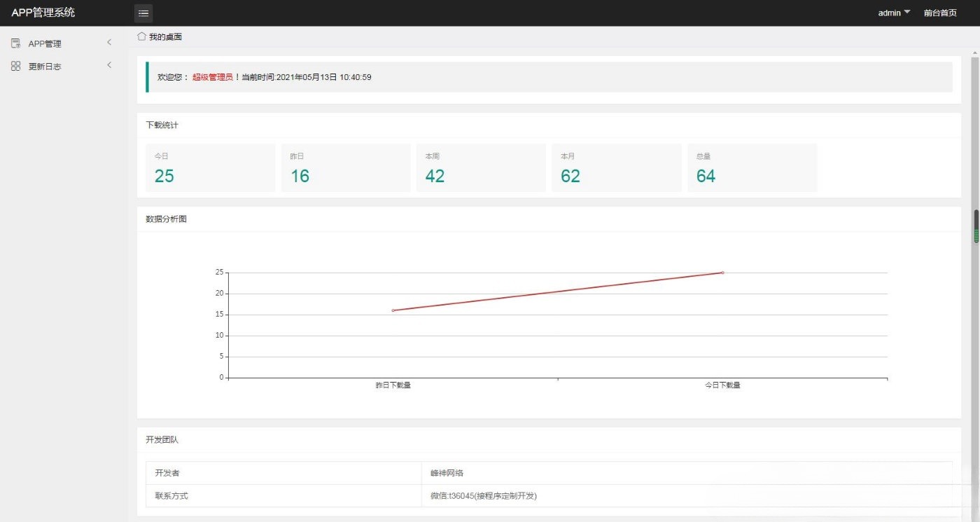Select the 总量 download count card

[752, 168]
